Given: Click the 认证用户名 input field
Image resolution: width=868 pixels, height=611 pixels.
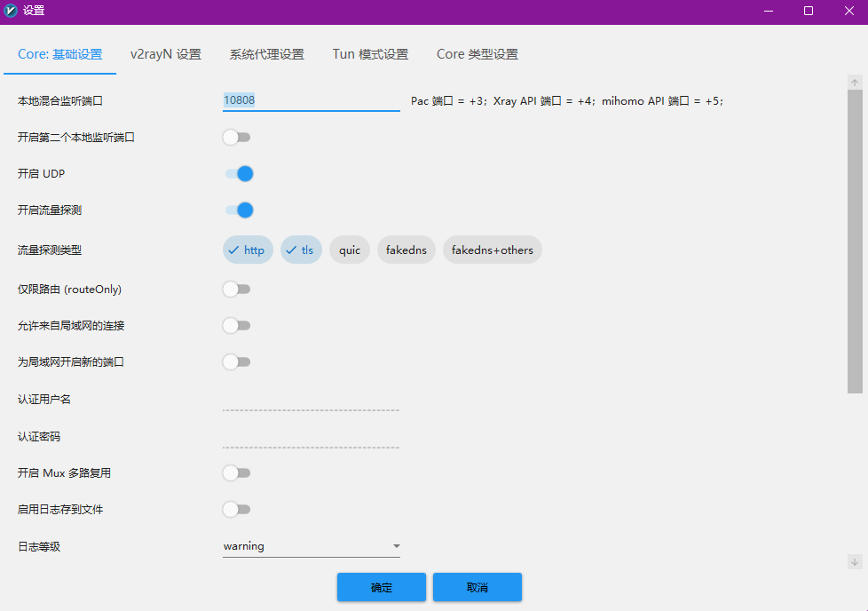Looking at the screenshot, I should 312,400.
